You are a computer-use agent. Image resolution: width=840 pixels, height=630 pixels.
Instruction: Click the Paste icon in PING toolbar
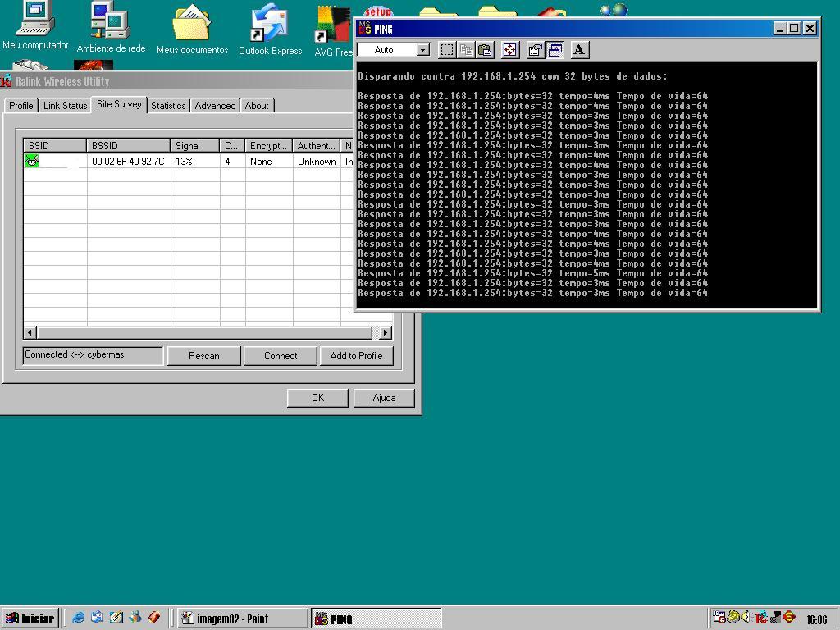[x=485, y=50]
